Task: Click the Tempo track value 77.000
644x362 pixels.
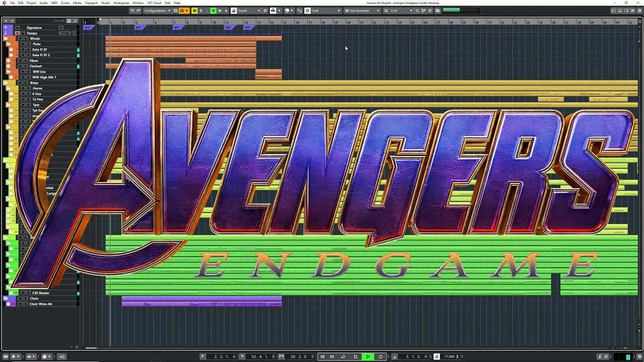Action: [65, 33]
